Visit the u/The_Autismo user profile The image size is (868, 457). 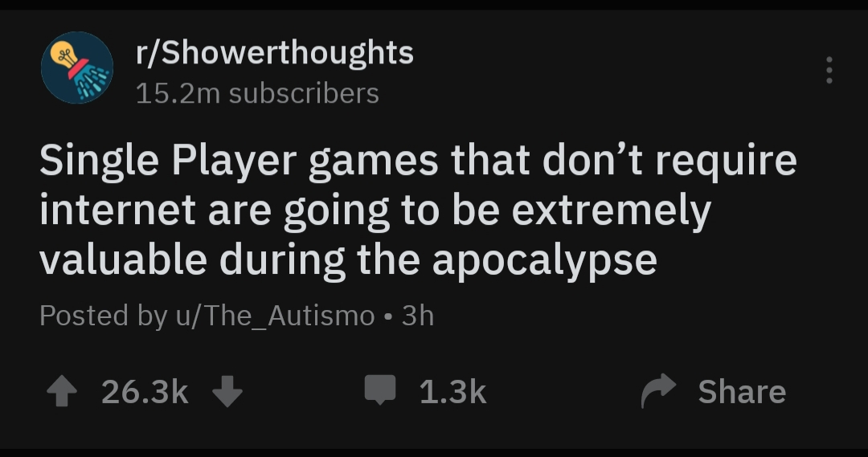[x=275, y=316]
